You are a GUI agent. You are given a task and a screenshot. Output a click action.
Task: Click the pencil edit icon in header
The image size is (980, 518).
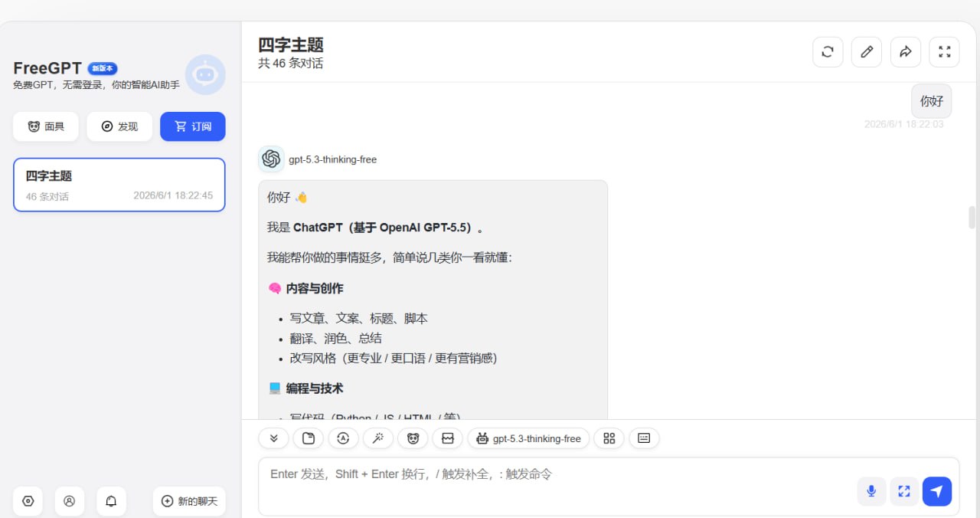[867, 52]
